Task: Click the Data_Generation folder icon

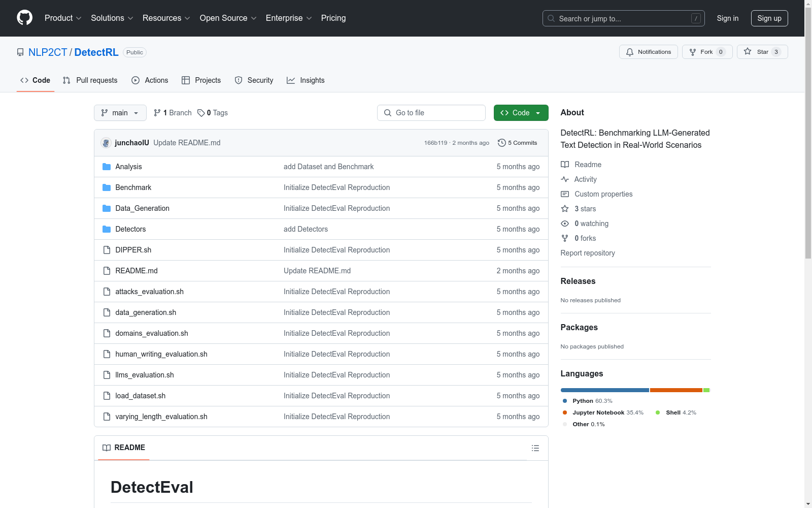Action: 107,208
